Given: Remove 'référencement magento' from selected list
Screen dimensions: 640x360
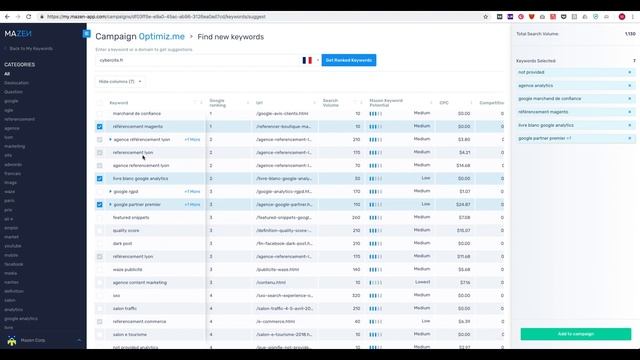Looking at the screenshot, I should pos(629,112).
